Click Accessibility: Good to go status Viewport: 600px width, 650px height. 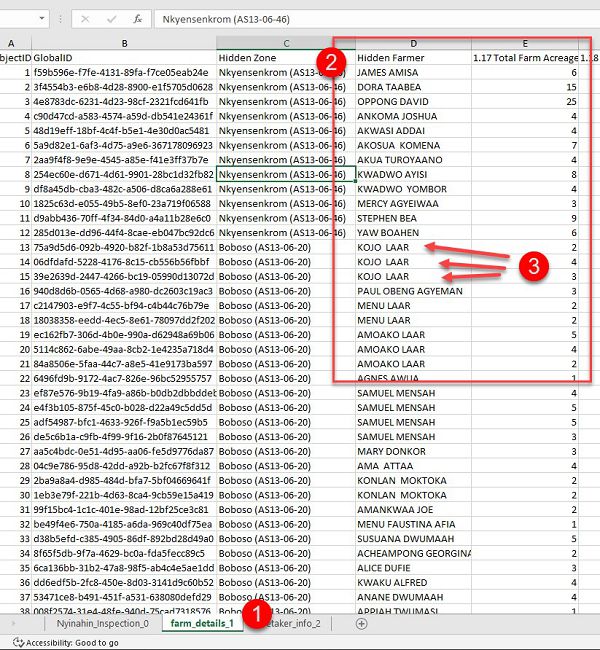(72, 643)
